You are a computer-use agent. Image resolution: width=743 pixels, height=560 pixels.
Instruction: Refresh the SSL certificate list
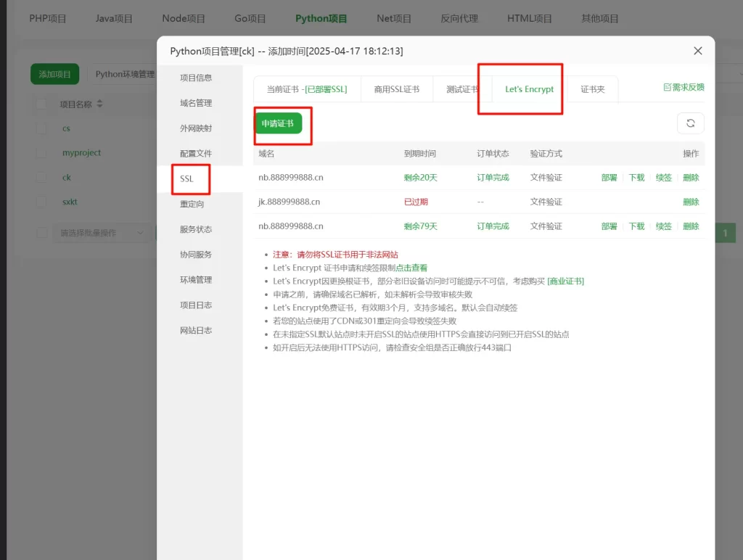[x=690, y=123]
